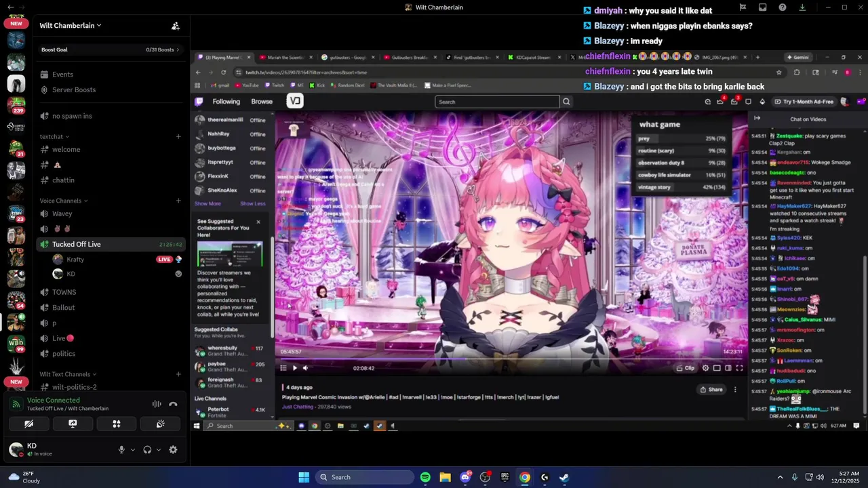Image resolution: width=868 pixels, height=488 pixels.
Task: Click the Twitch search field
Action: pyautogui.click(x=497, y=102)
